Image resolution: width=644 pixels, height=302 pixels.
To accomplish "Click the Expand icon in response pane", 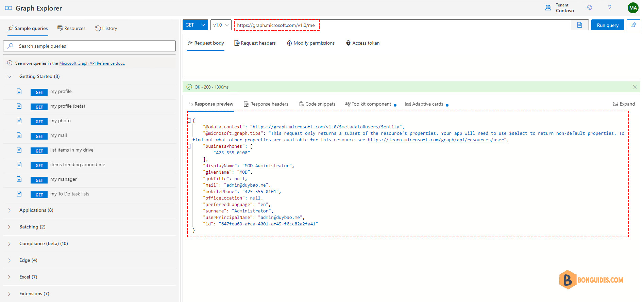I will [x=615, y=104].
